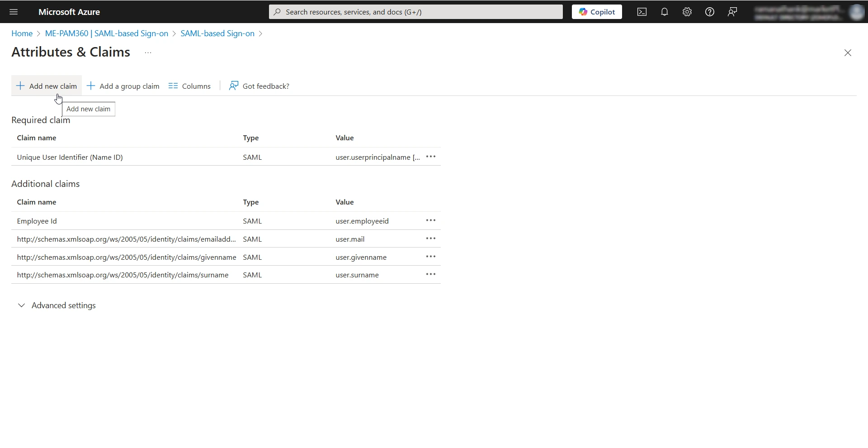Close the Attributes & Claims pane
This screenshot has width=868, height=448.
point(848,52)
